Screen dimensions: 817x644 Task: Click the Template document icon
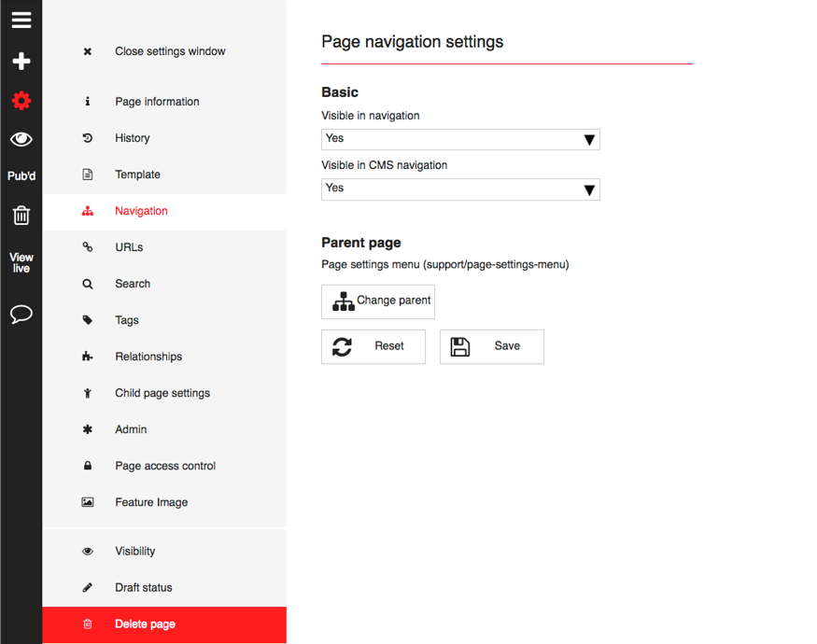88,174
